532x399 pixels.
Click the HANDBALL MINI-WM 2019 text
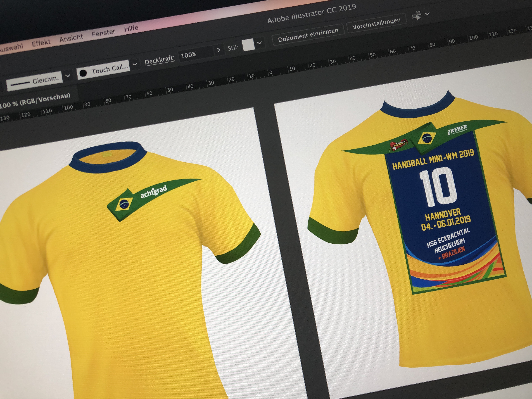pyautogui.click(x=433, y=160)
